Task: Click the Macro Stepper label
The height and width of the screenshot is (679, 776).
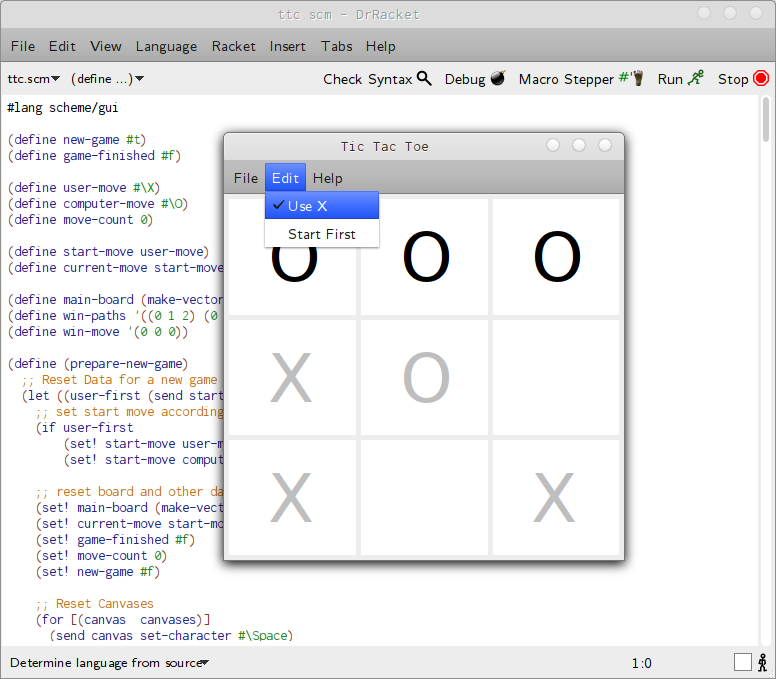Action: tap(566, 79)
